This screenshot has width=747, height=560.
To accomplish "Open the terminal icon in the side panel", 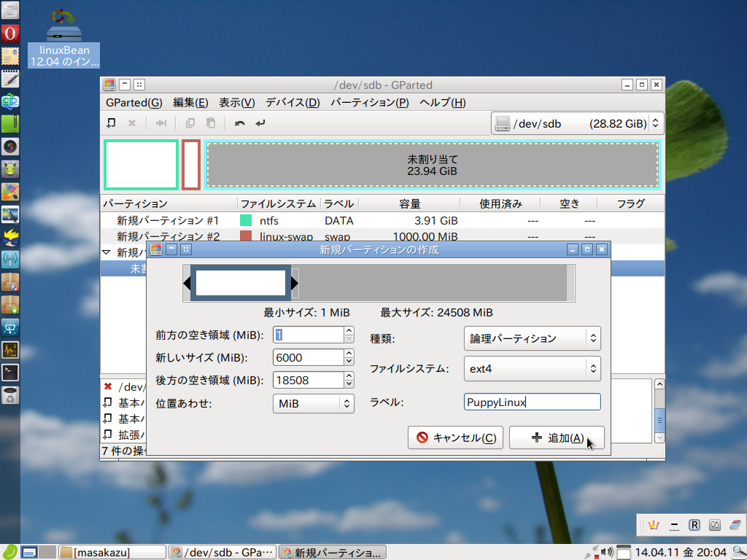I will 10,373.
